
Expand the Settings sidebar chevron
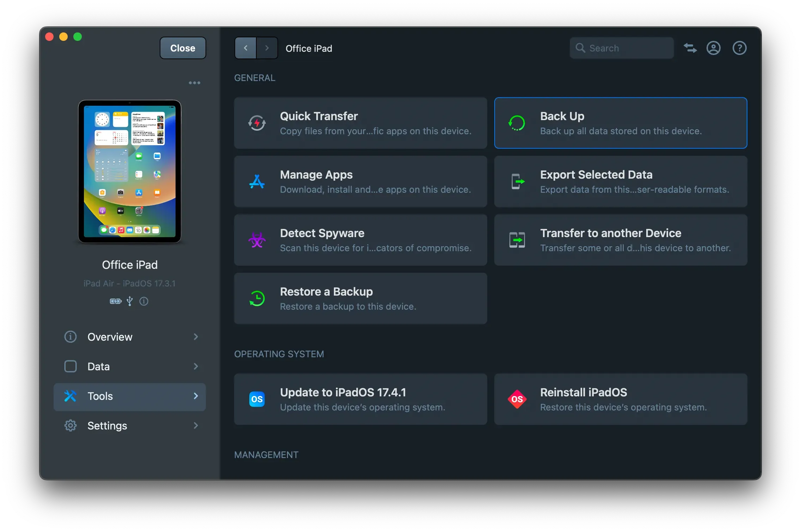point(196,426)
